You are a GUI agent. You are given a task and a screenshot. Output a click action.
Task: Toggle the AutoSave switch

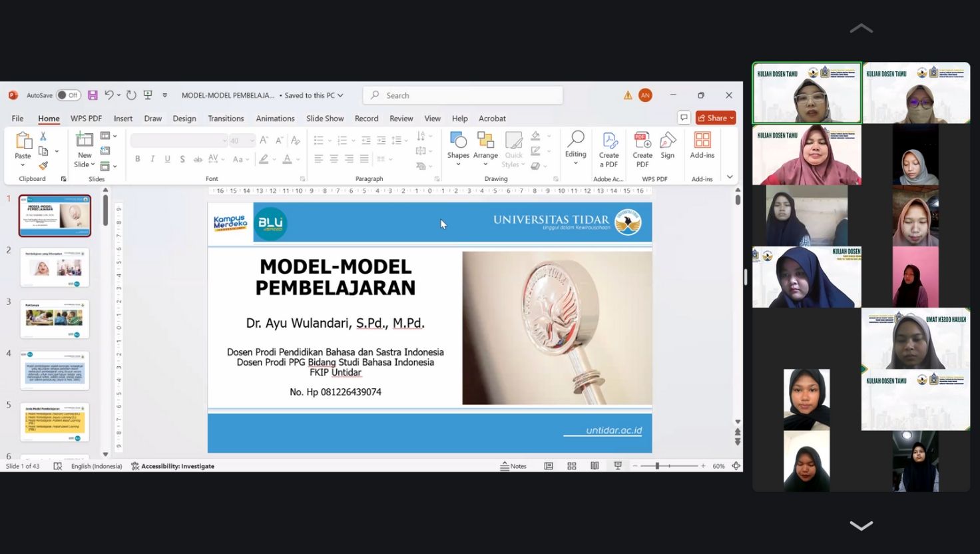click(69, 95)
